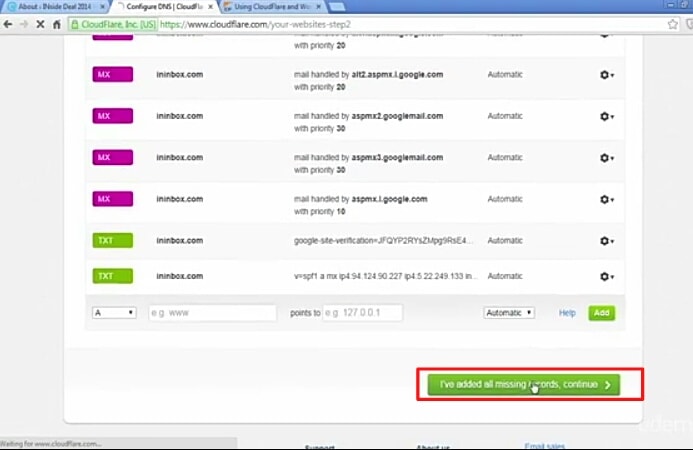Focus the points to field e.g. 127.0.0.1
Image resolution: width=693 pixels, height=450 pixels.
pyautogui.click(x=362, y=313)
